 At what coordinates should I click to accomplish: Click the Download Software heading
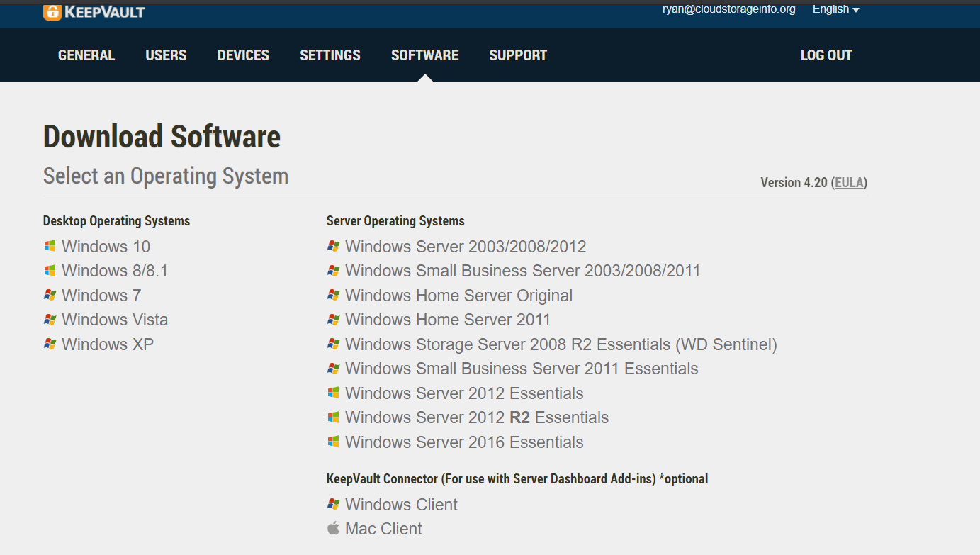[162, 137]
